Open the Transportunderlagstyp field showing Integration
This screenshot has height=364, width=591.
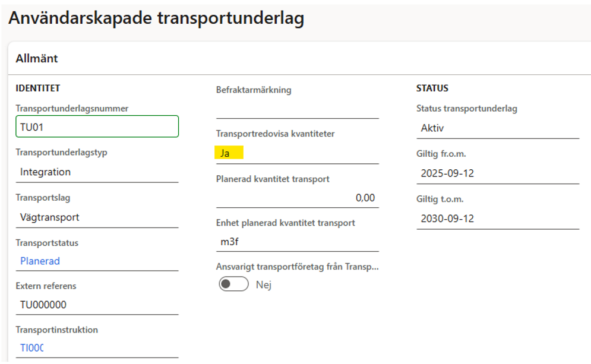[97, 172]
